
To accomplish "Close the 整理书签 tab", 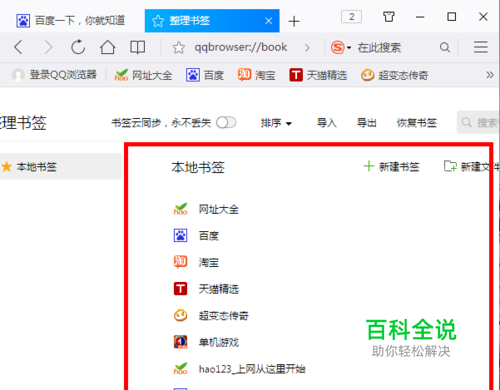I will pos(269,21).
